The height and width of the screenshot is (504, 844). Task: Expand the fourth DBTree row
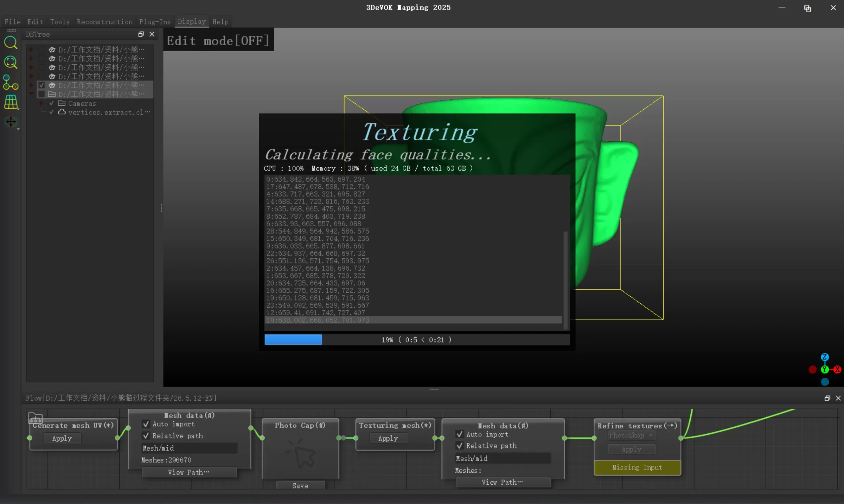coord(31,76)
